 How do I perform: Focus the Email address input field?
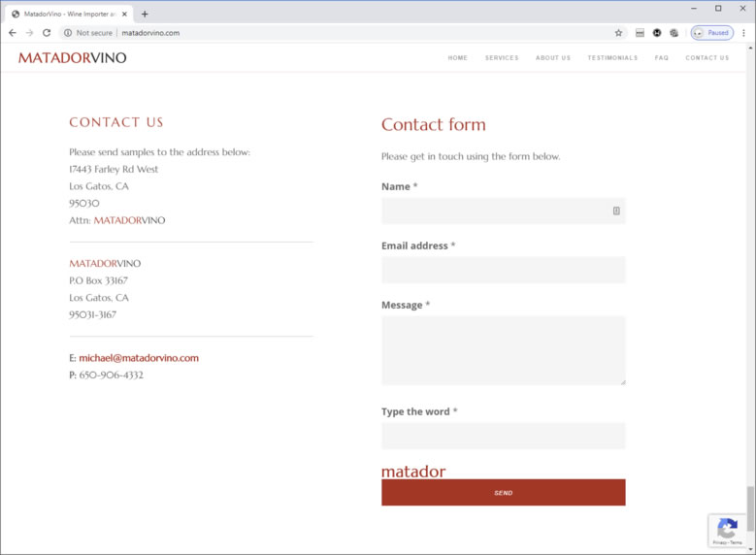tap(503, 270)
